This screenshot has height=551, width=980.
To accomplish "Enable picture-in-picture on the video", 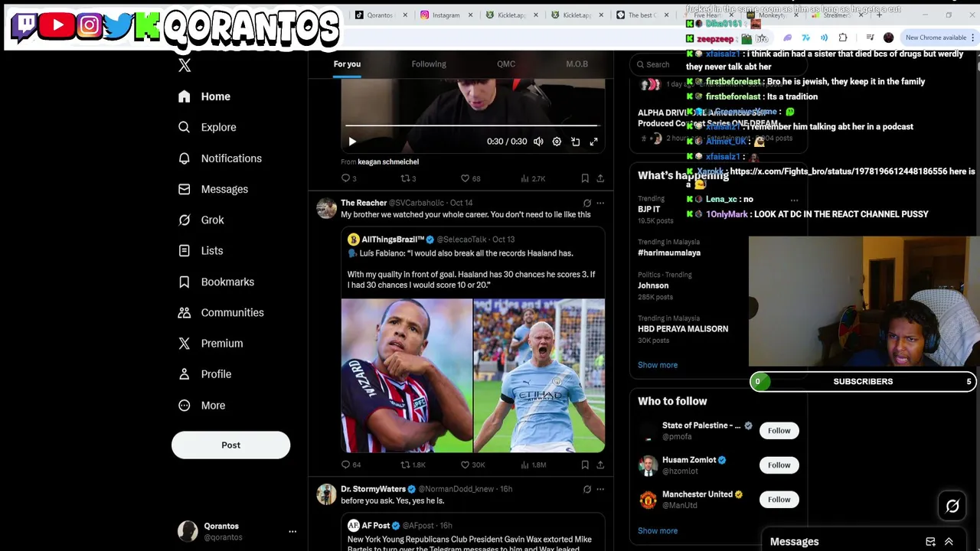I will tap(575, 142).
